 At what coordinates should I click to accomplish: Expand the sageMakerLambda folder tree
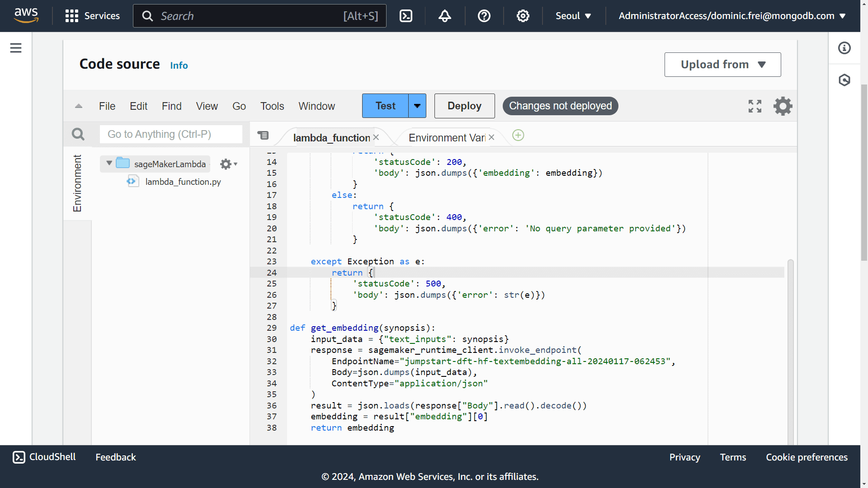point(109,163)
